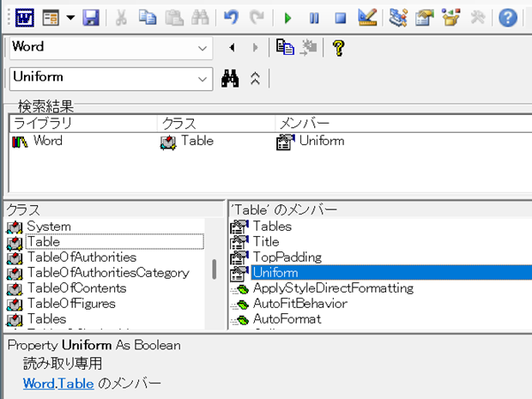Viewport: 532px width, 399px height.
Task: Toggle Design Mode icon
Action: click(366, 17)
